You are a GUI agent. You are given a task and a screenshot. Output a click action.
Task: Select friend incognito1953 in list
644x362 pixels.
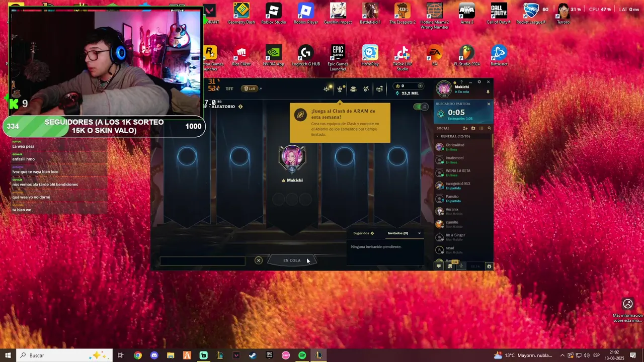pyautogui.click(x=463, y=186)
